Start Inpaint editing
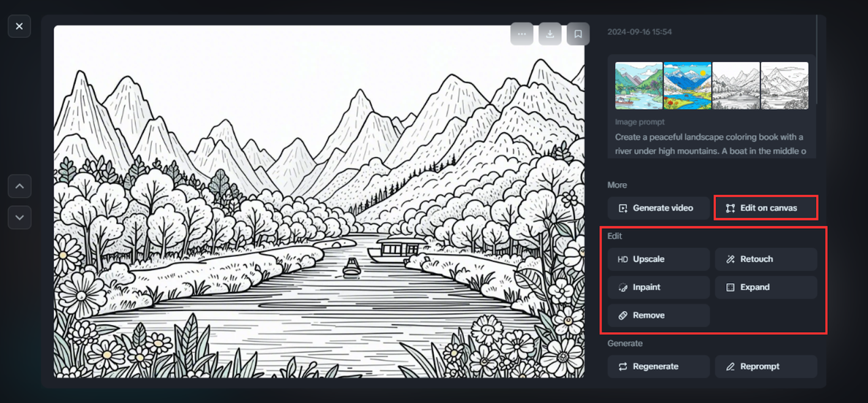868x403 pixels. point(658,287)
